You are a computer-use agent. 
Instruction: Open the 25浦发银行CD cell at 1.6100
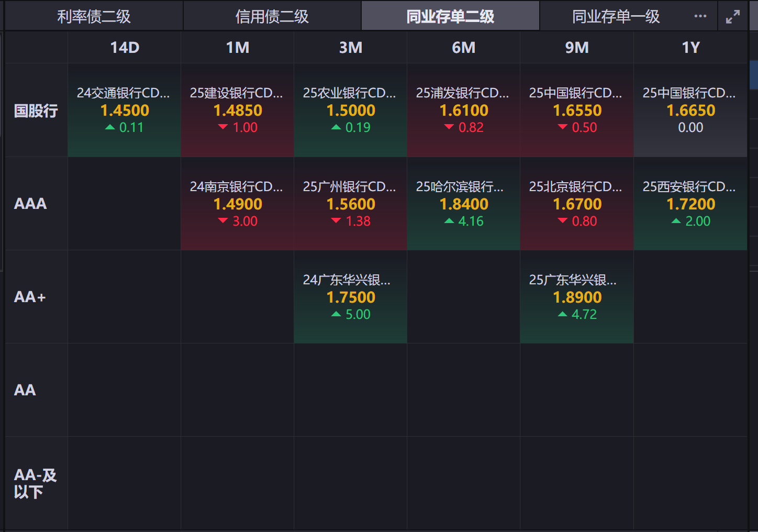464,110
